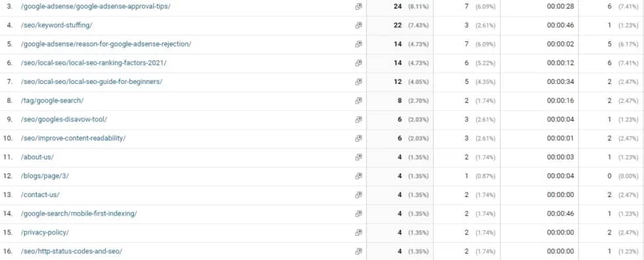Select the /tag/google-search/ page path

pyautogui.click(x=52, y=100)
